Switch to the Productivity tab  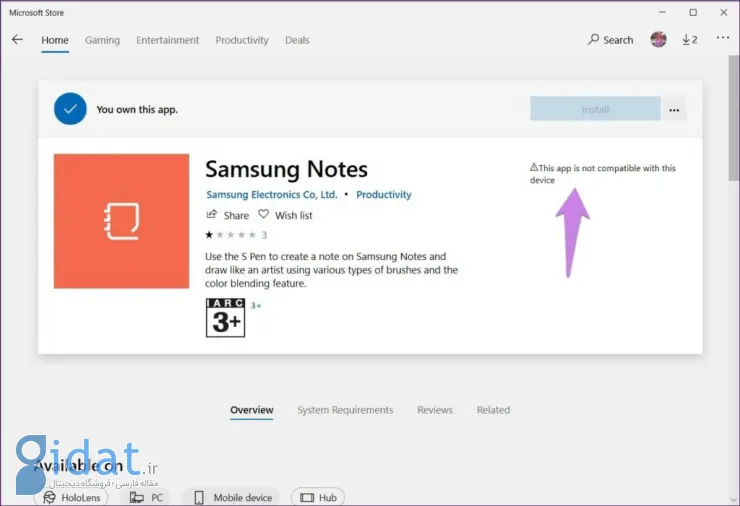(242, 40)
